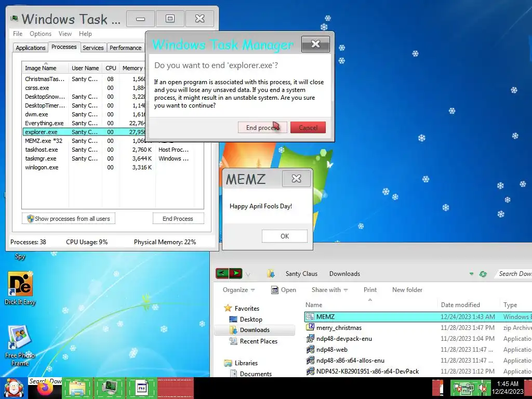532x399 pixels.
Task: Select Recent Places in the navigation pane
Action: tap(259, 341)
